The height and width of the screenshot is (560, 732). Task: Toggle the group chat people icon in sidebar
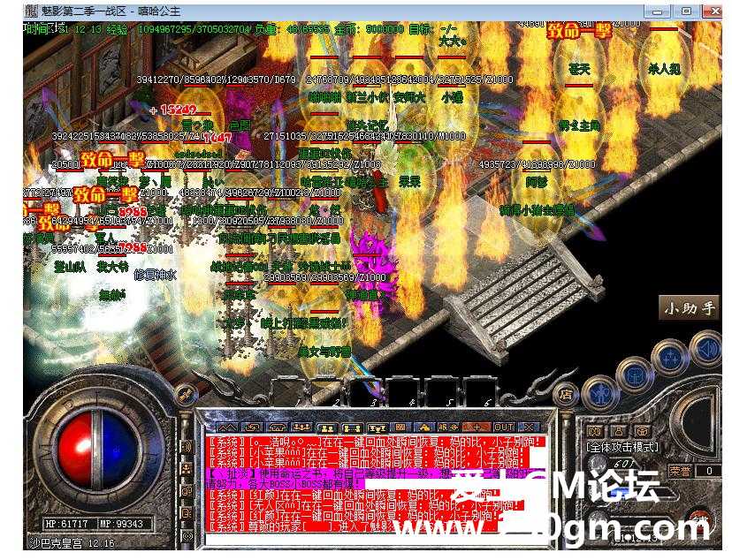point(187,469)
